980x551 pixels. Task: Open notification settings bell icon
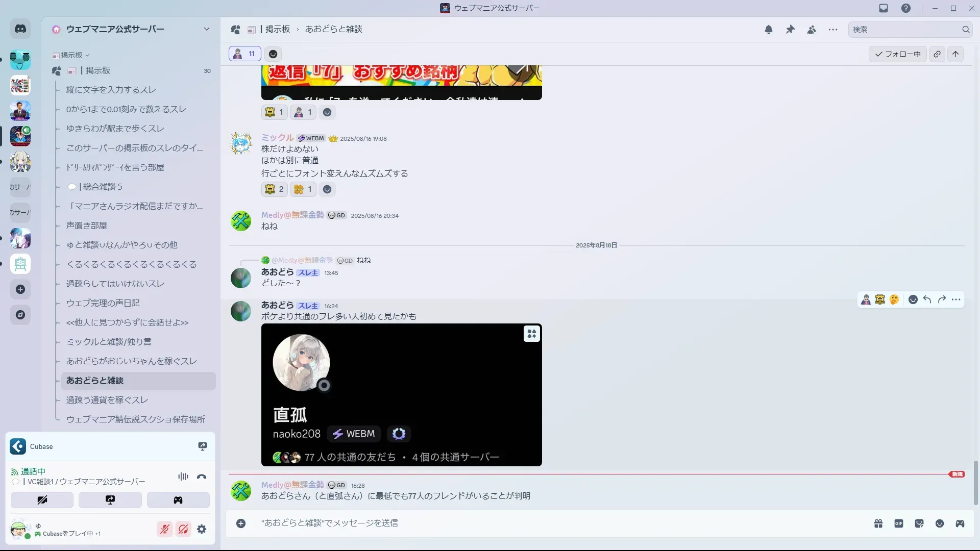click(768, 30)
